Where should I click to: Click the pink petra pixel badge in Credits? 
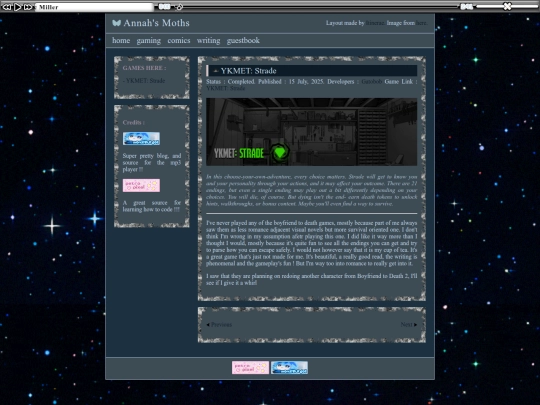tap(141, 185)
